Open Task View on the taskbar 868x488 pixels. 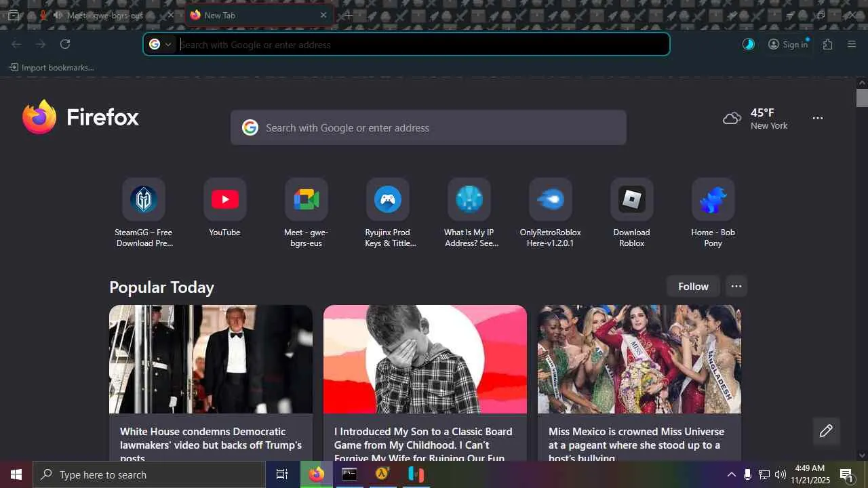click(x=282, y=474)
